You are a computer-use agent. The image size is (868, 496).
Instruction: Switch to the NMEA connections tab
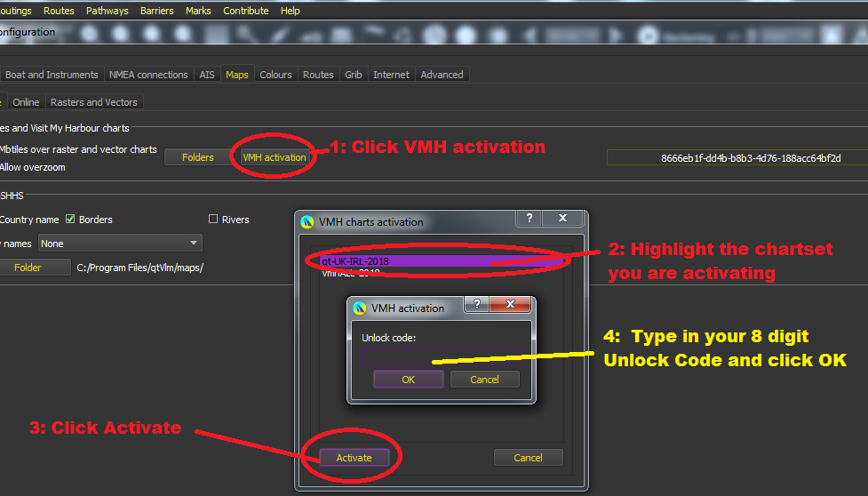[149, 75]
